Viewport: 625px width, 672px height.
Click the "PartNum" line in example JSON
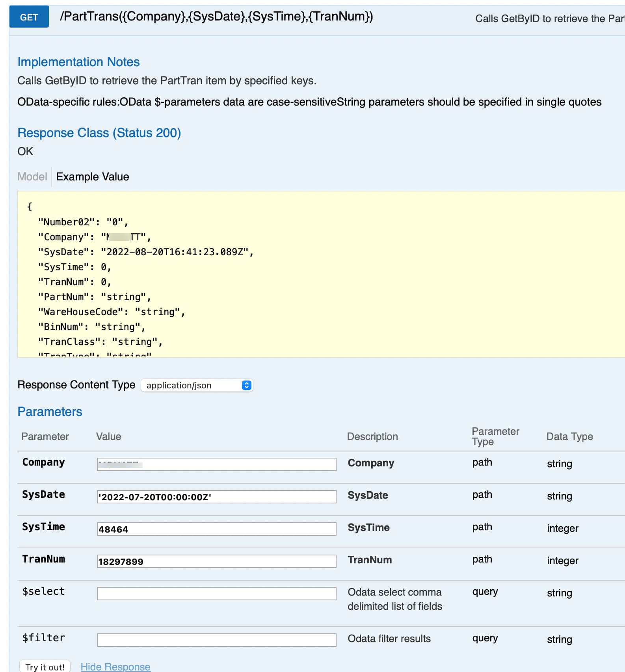coord(95,297)
